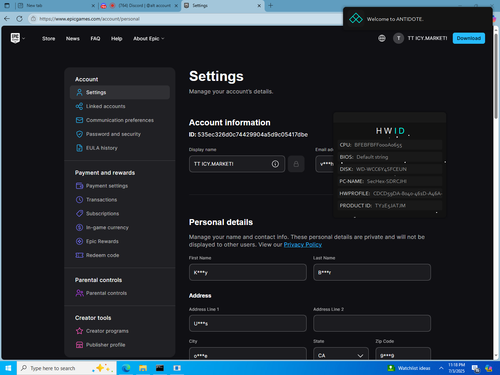Click the Download button
The image size is (500, 375).
[468, 38]
